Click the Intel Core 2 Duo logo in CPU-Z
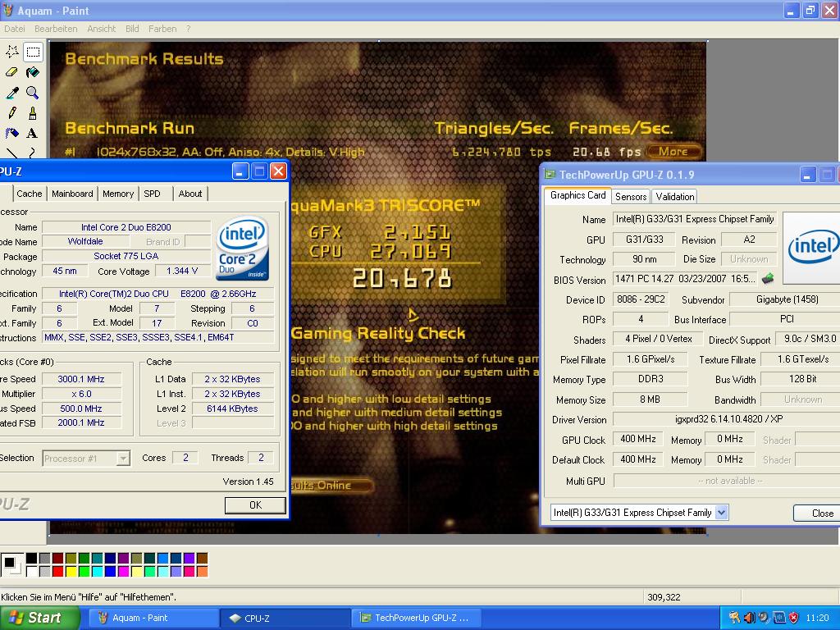The width and height of the screenshot is (840, 630). click(x=243, y=248)
